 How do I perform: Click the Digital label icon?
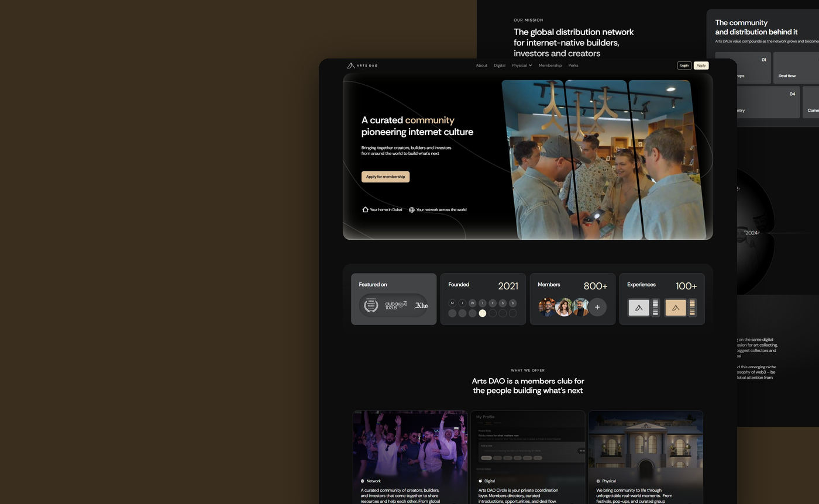tap(481, 481)
